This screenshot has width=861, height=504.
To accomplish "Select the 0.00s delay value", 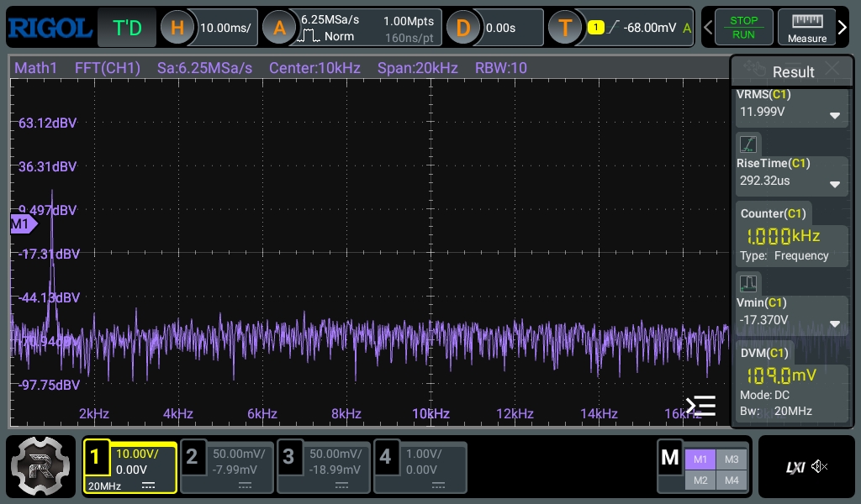I will [500, 28].
